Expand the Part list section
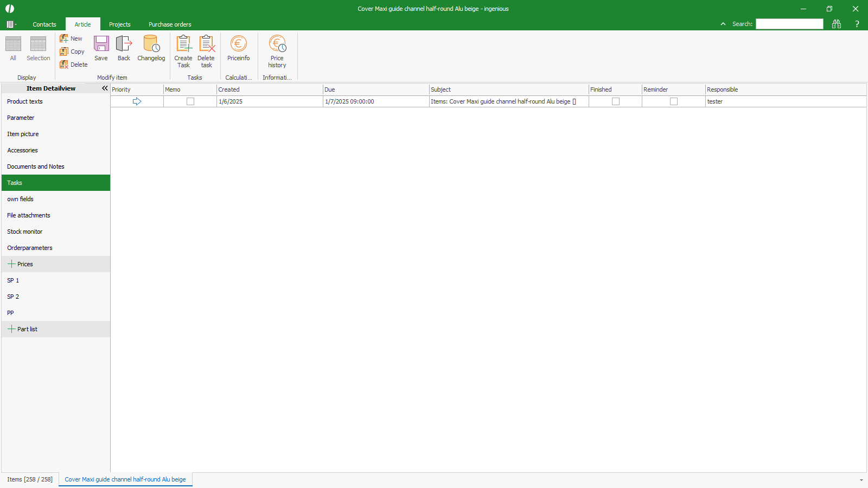868x488 pixels. [x=11, y=329]
